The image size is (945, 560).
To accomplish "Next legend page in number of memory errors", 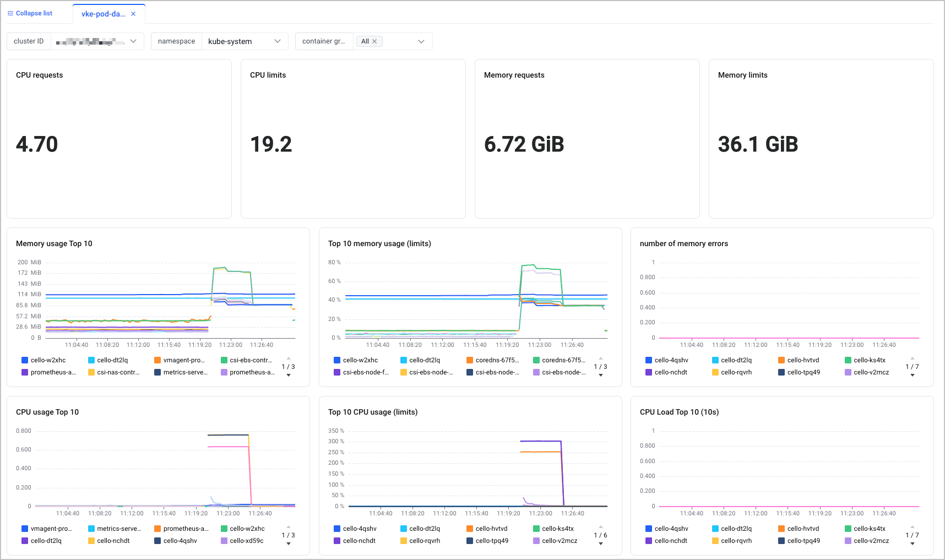I will 913,376.
